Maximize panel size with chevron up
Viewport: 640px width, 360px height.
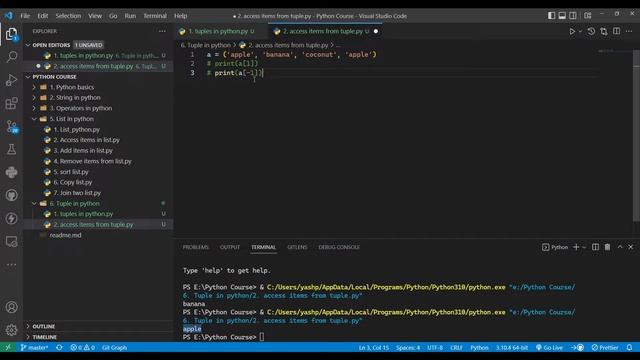[x=620, y=247]
